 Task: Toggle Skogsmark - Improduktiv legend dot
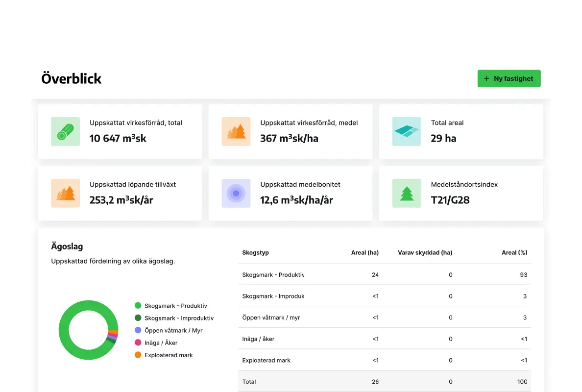click(x=138, y=318)
